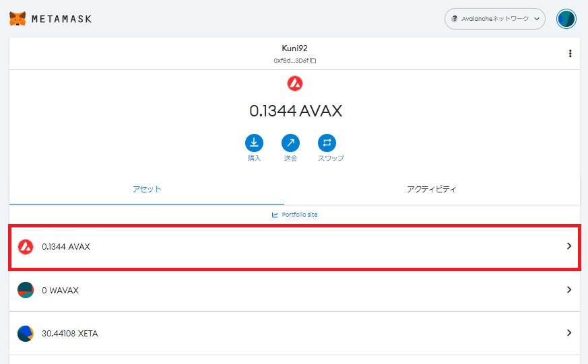Viewport: 588px width, 364px height.
Task: Click the large Avalanche logo above balance
Action: point(295,83)
